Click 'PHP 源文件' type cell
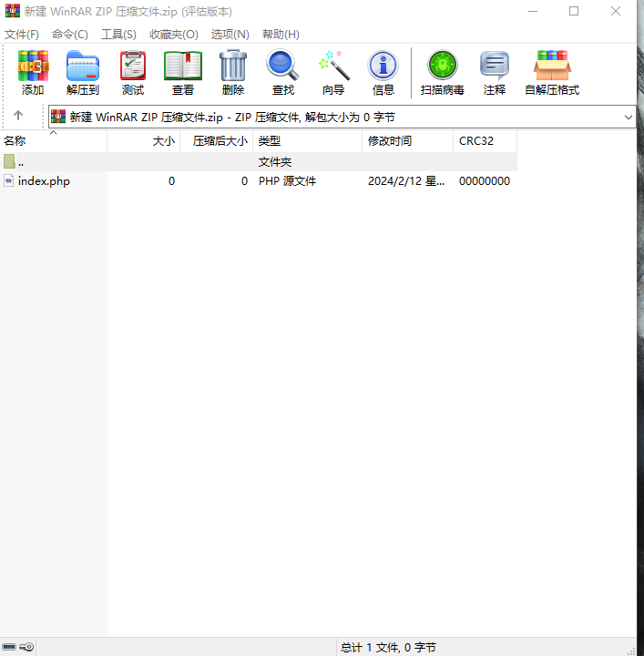The image size is (644, 656). [287, 181]
